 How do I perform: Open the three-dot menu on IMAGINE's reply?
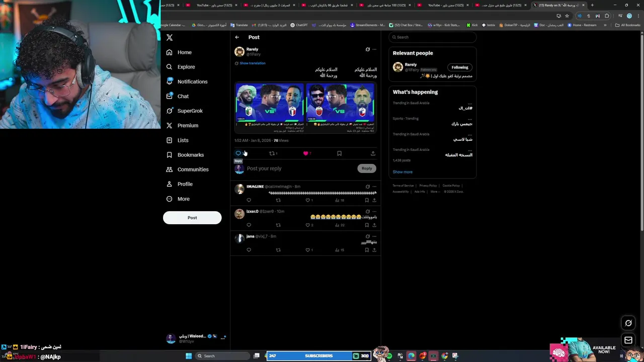click(374, 187)
